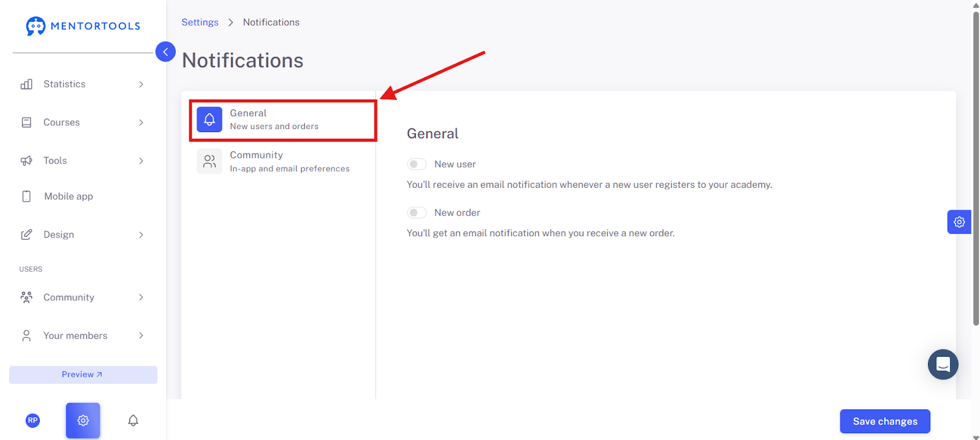The height and width of the screenshot is (440, 980).
Task: Go to Settings breadcrumb link
Action: click(x=200, y=22)
